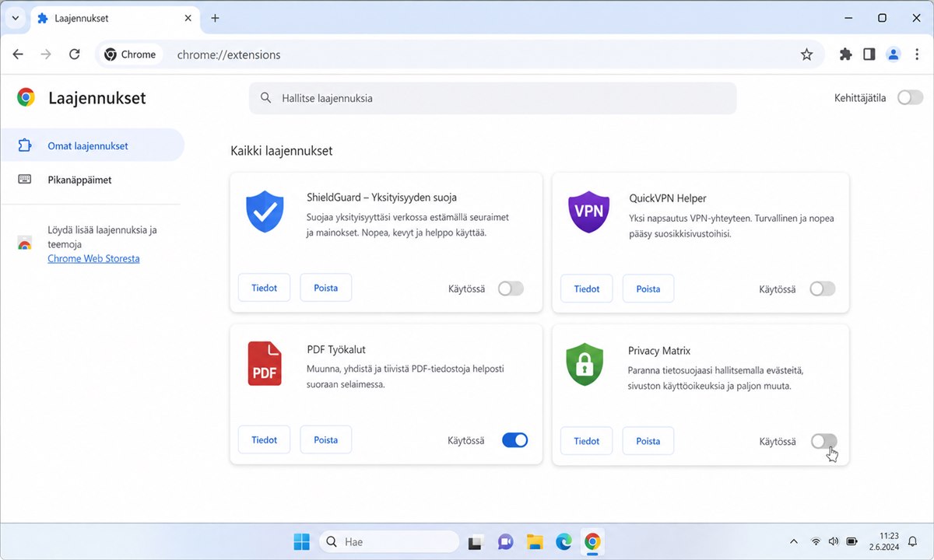
Task: Open Tiedot for ShieldGuard
Action: pyautogui.click(x=265, y=288)
